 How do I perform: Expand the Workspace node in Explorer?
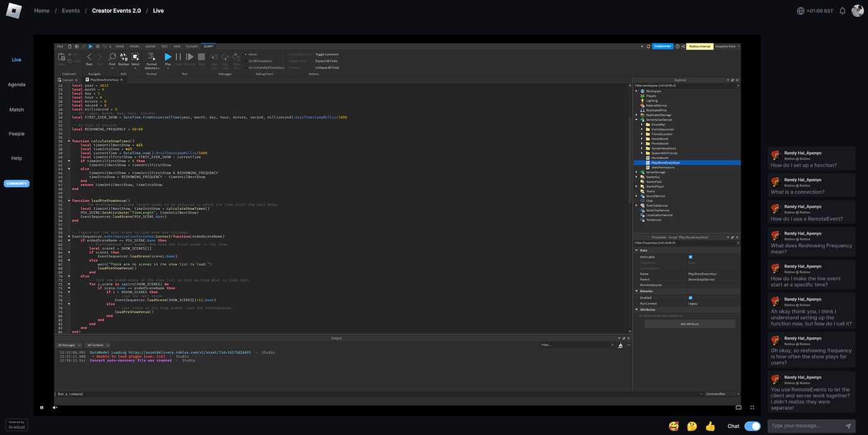tap(637, 91)
